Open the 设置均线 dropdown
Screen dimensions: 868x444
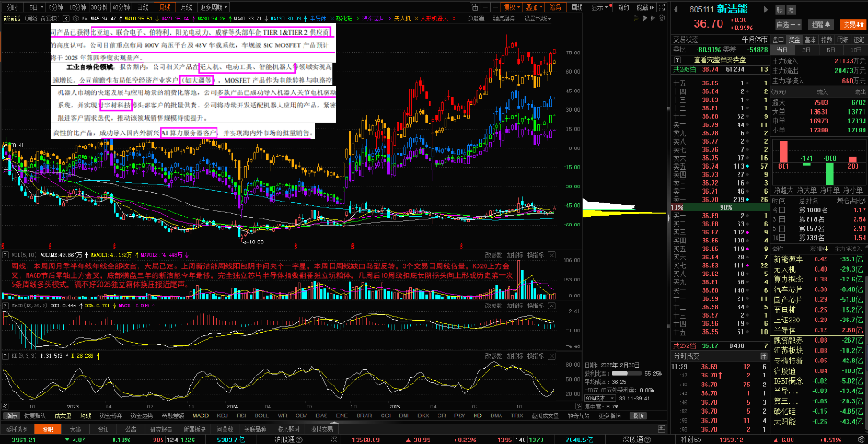click(538, 19)
